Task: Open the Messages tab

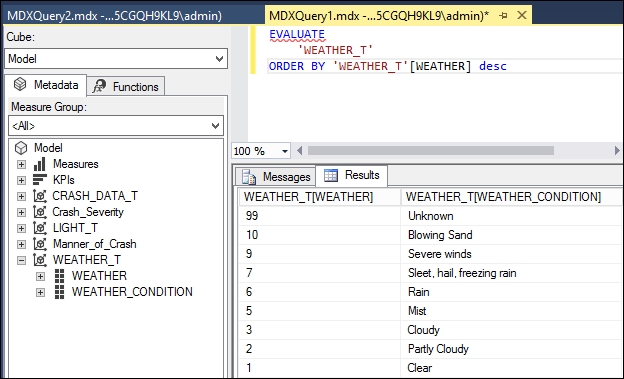Action: [276, 177]
